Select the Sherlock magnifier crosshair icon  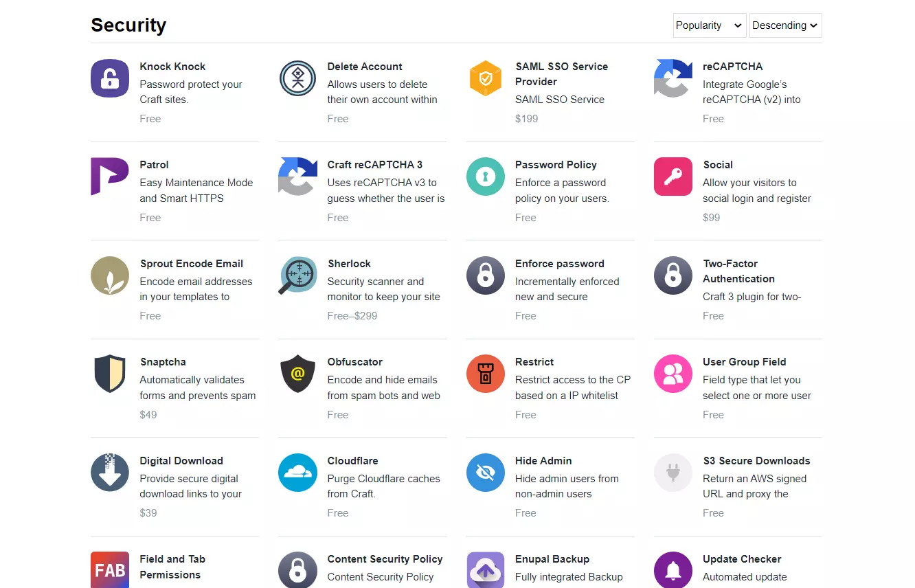point(297,275)
